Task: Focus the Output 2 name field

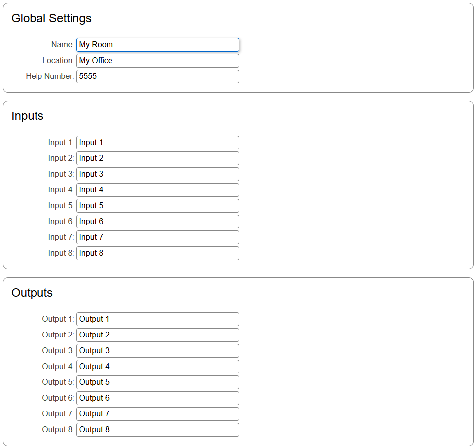Action: pyautogui.click(x=158, y=335)
